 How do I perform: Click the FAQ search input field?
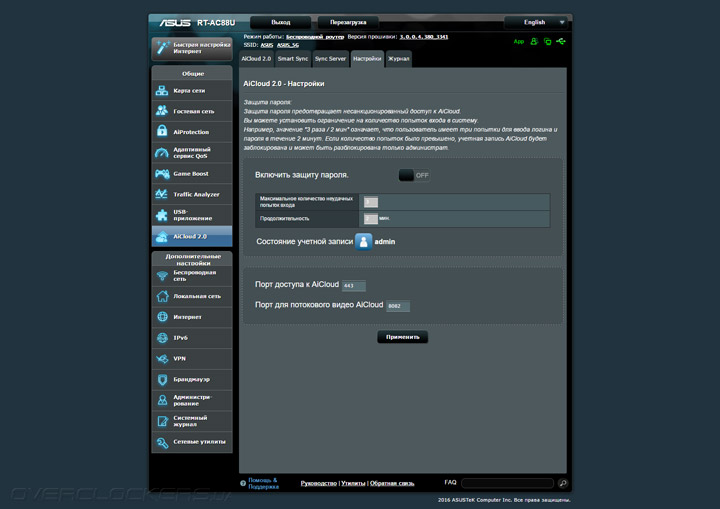point(507,483)
